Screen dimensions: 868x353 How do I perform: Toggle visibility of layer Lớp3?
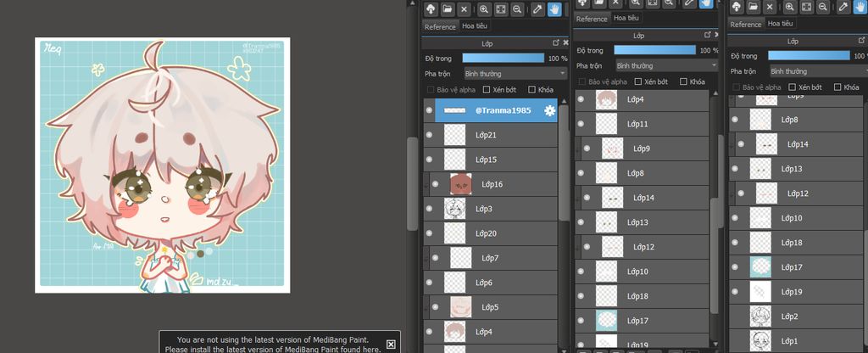[x=429, y=209]
